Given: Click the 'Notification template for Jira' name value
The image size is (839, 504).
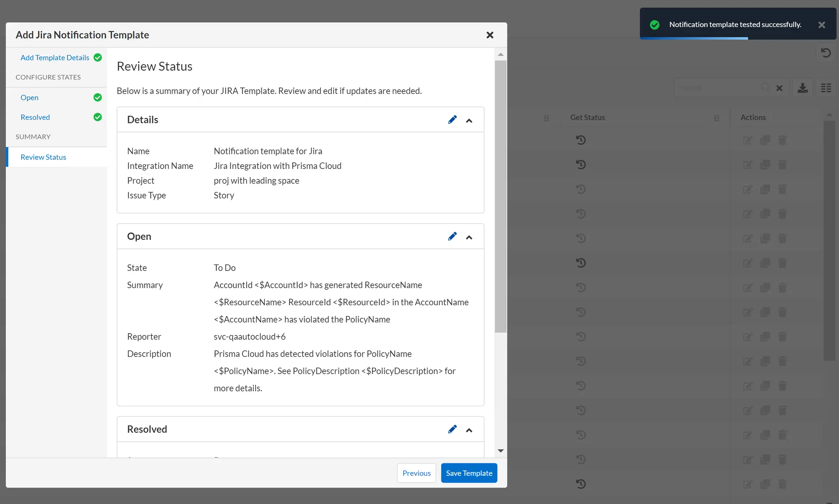Looking at the screenshot, I should pos(268,151).
